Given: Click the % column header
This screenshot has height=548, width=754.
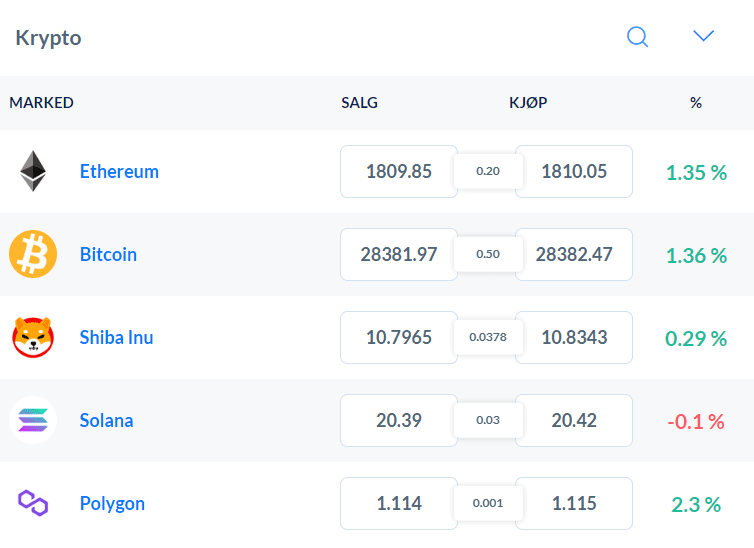Looking at the screenshot, I should tap(696, 102).
